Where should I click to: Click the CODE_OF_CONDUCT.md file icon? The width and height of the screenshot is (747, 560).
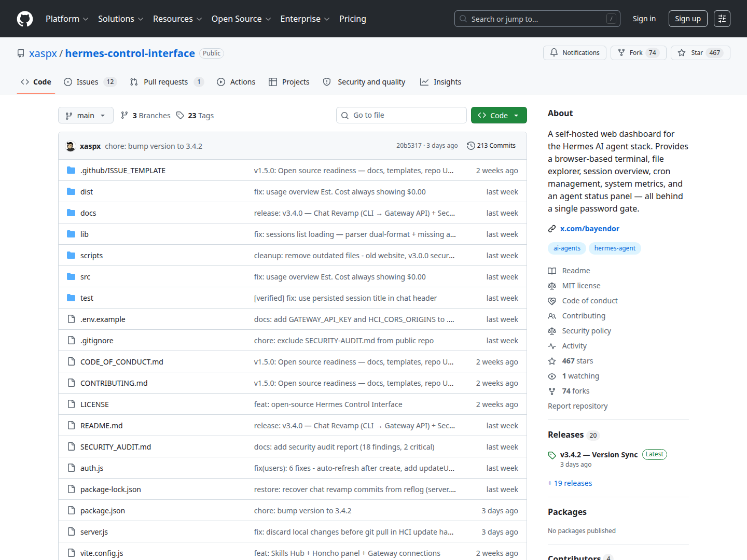71,362
